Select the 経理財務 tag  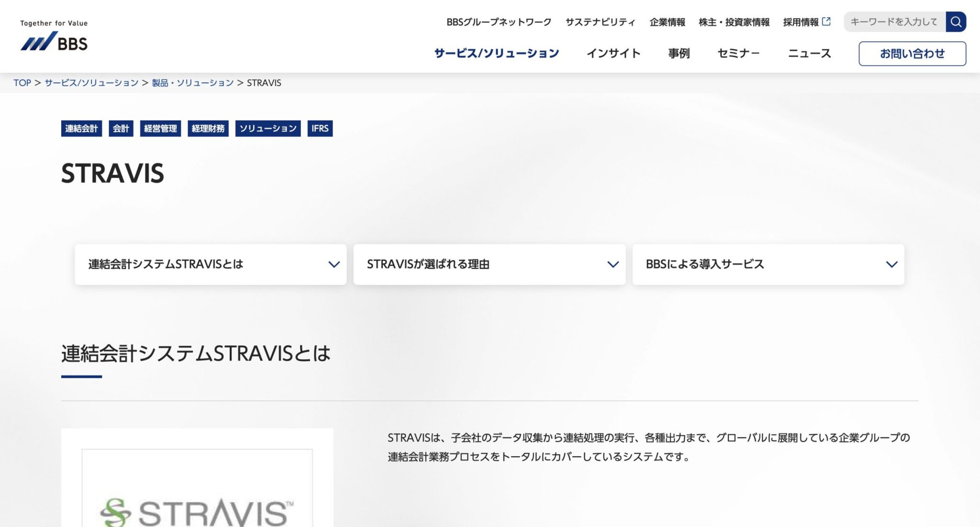point(208,128)
